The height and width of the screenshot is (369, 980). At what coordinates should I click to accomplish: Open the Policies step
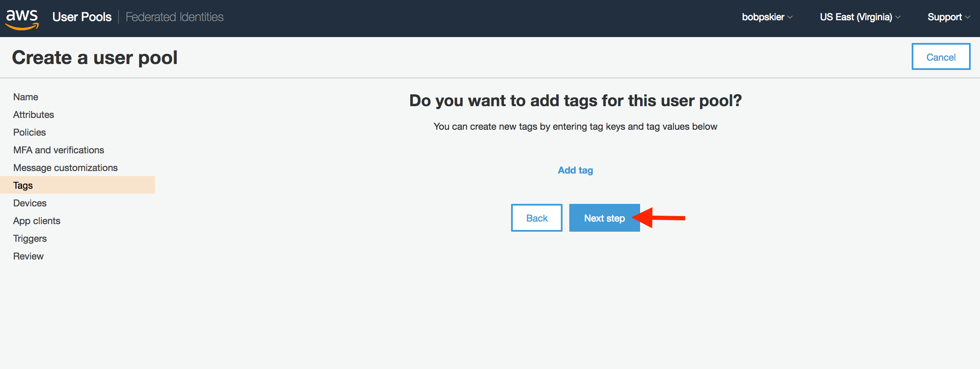click(30, 132)
